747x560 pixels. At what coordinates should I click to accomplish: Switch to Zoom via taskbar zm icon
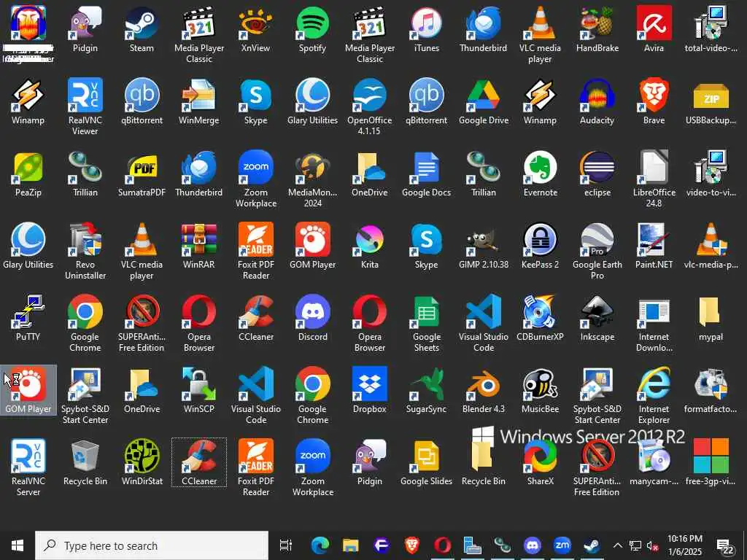(562, 545)
